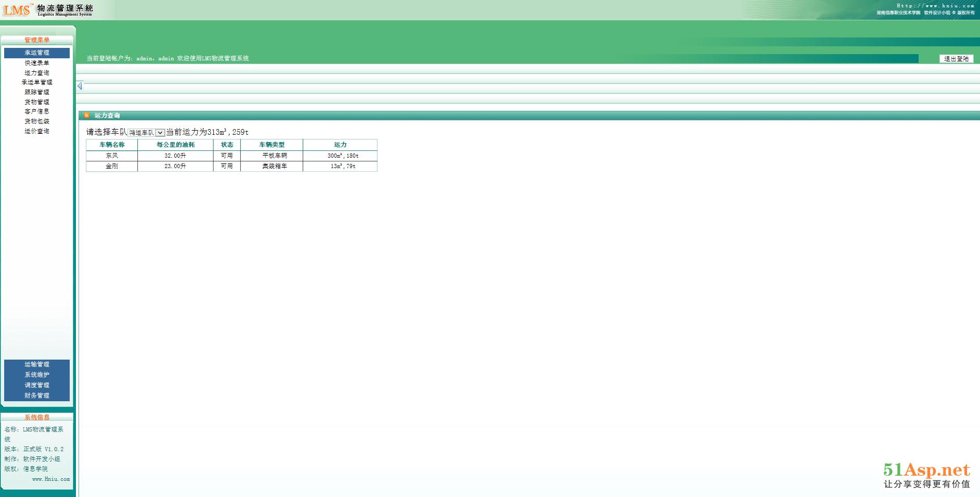Click the RSS icon beside 运力查询
The width and height of the screenshot is (980, 497).
pos(86,116)
